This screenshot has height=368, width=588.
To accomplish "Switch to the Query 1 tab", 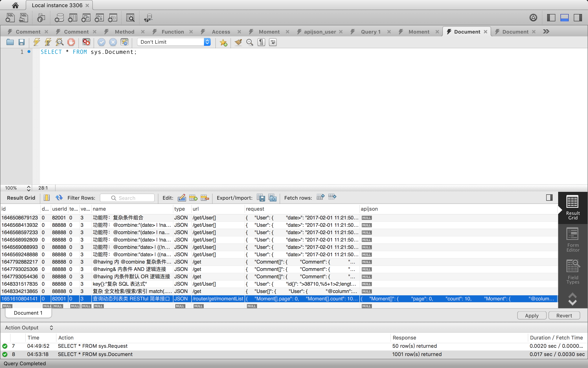I will [x=370, y=32].
